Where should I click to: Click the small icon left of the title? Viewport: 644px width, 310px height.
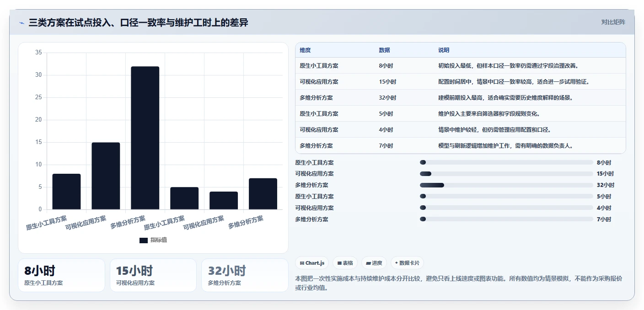click(x=21, y=23)
